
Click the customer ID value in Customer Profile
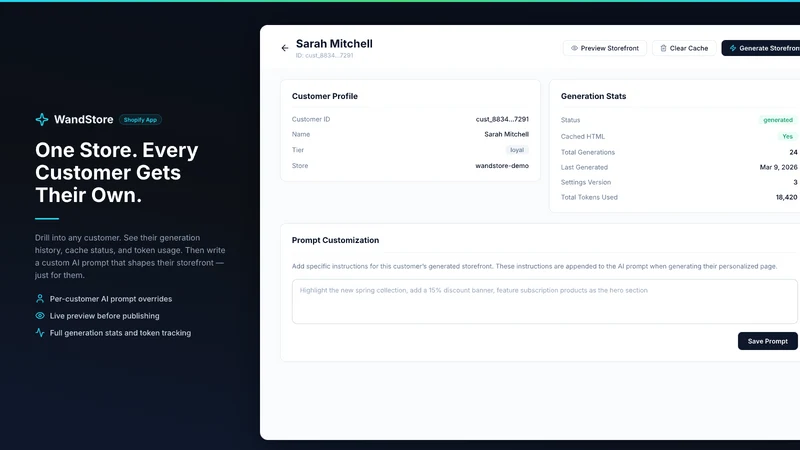(502, 119)
